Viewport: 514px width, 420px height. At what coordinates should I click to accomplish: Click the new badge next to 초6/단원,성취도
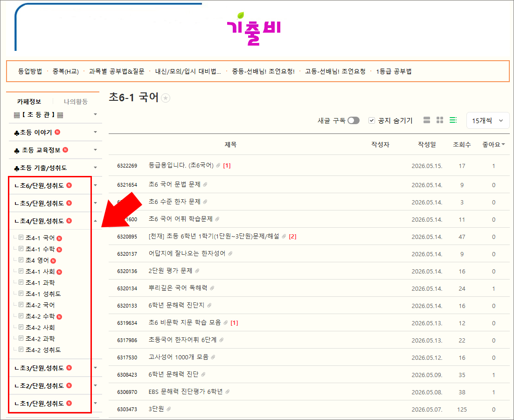[x=69, y=185]
